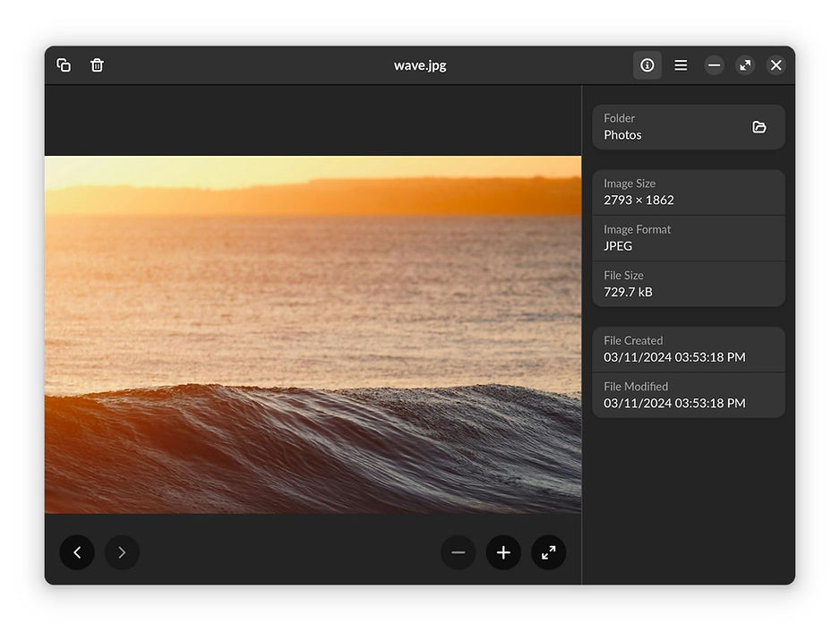Select the File Size entry
The image size is (840, 641).
(688, 284)
